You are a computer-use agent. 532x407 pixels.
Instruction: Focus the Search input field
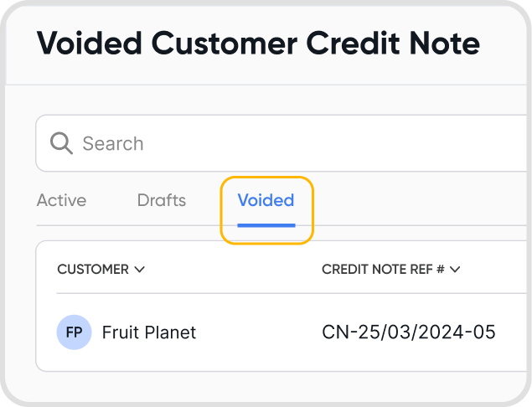293,143
